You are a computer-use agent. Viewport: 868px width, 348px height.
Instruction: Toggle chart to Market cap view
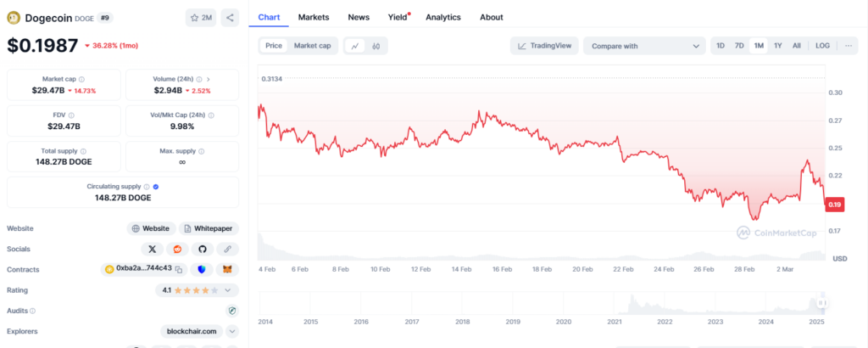[x=312, y=46]
